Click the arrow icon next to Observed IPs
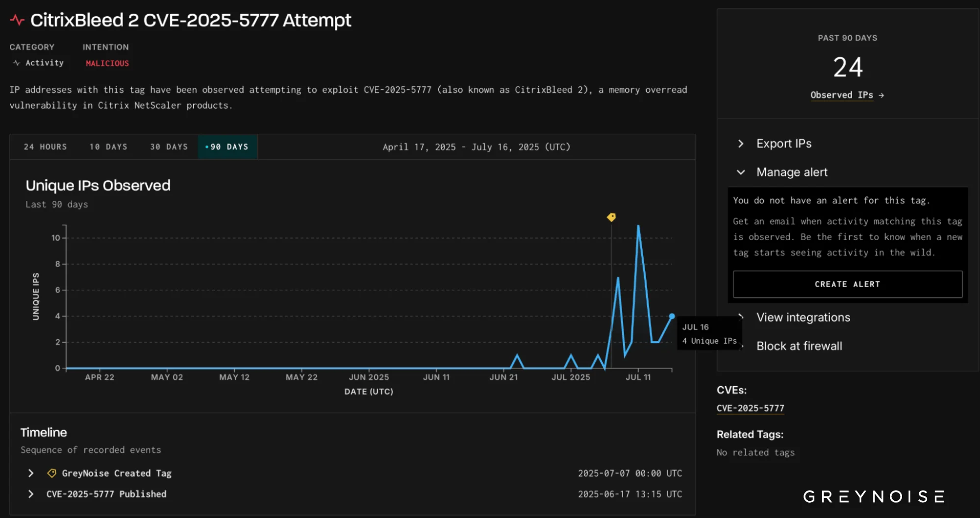This screenshot has height=518, width=980. click(x=880, y=95)
